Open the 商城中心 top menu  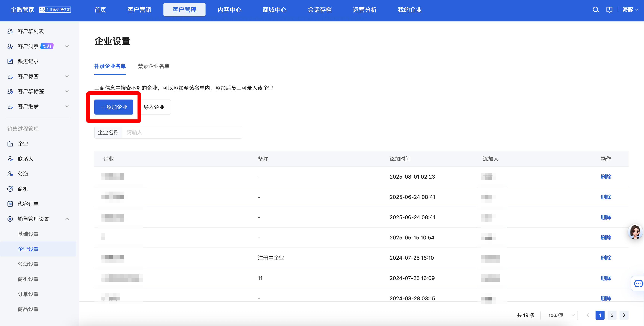[x=274, y=10]
